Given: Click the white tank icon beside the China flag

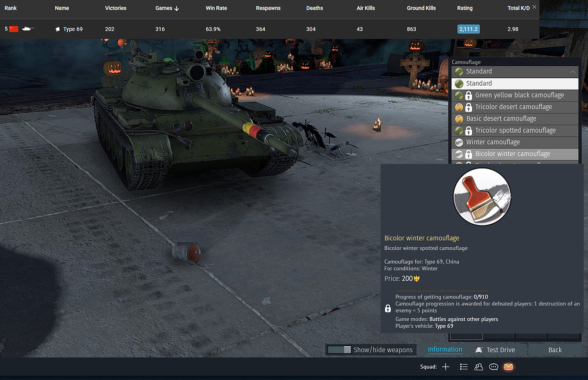Looking at the screenshot, I should 28,28.
